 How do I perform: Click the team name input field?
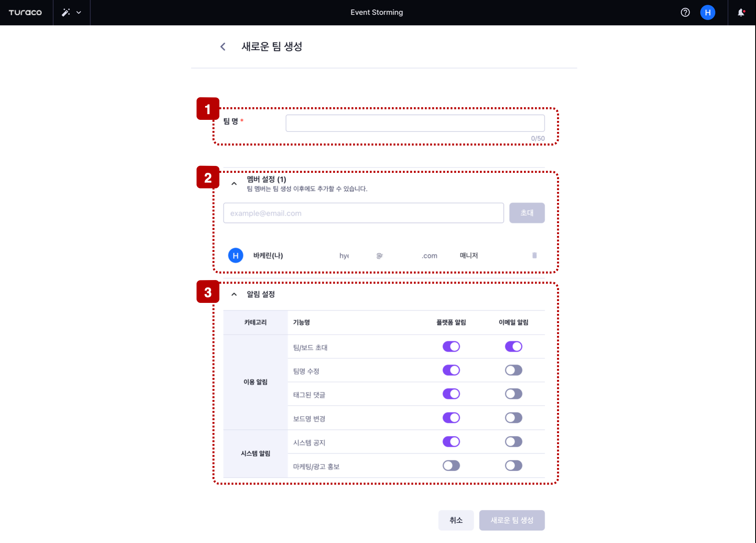[x=415, y=123]
